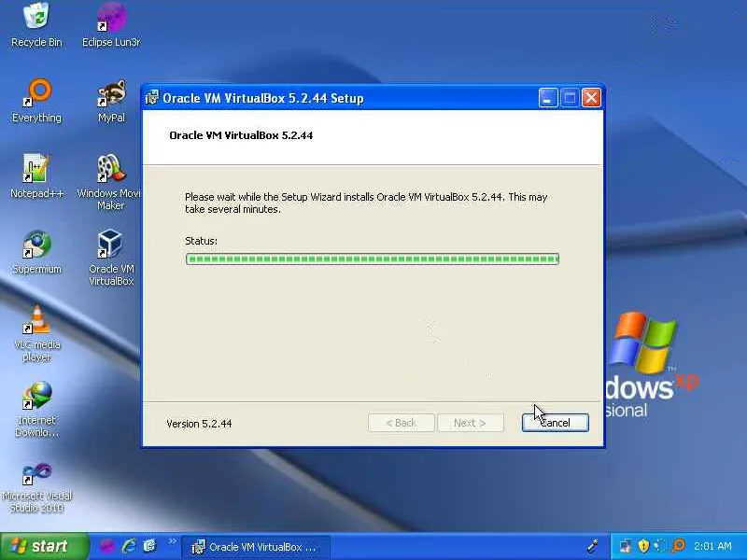Click the spinning circle tray icon

[661, 546]
